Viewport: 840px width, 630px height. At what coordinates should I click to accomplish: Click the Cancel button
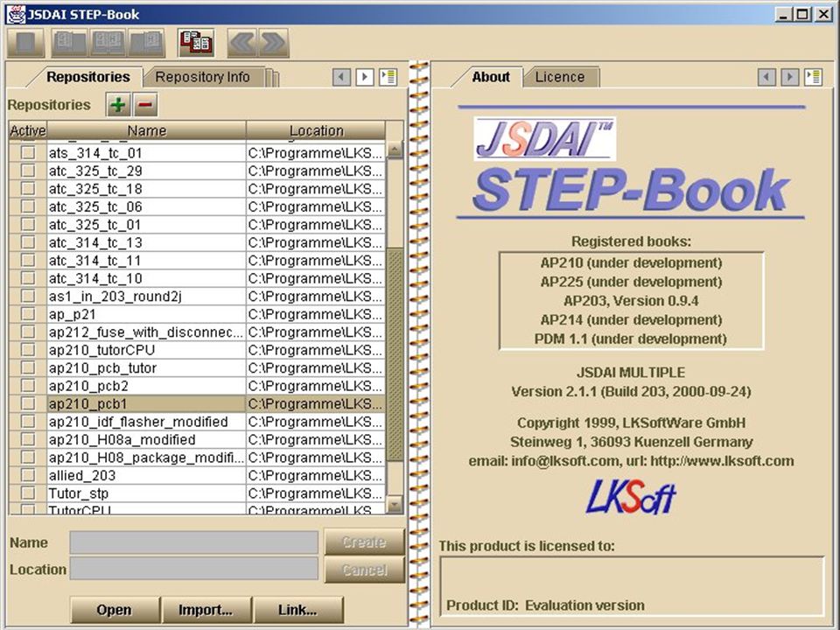(364, 570)
